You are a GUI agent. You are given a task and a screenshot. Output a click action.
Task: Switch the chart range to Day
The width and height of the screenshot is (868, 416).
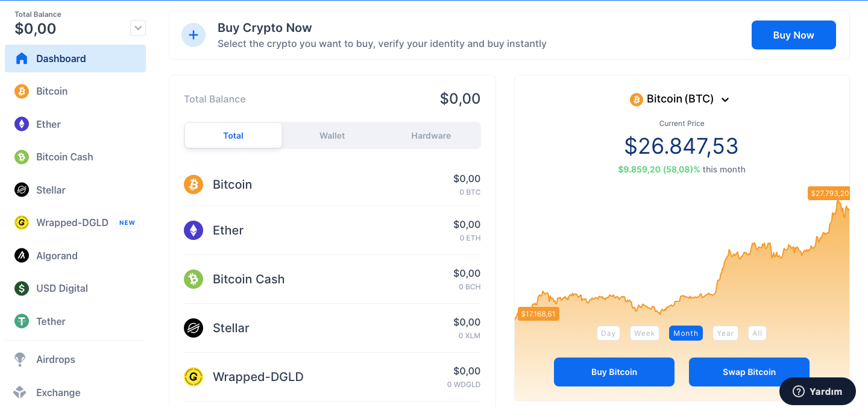[608, 333]
